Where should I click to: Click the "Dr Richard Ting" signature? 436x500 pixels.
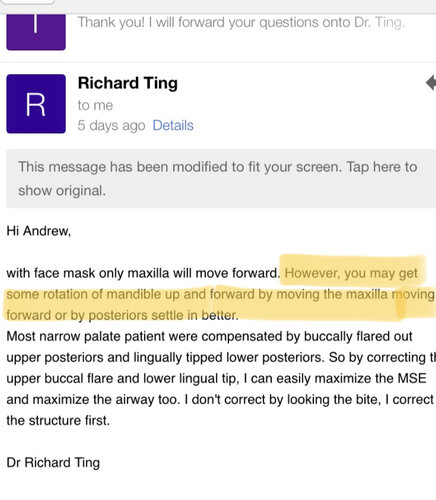[53, 463]
